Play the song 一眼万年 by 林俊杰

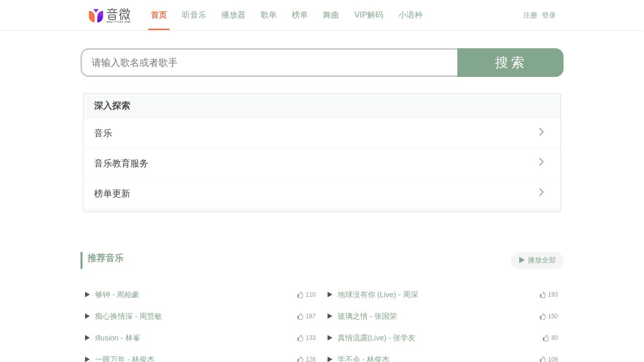click(x=88, y=359)
